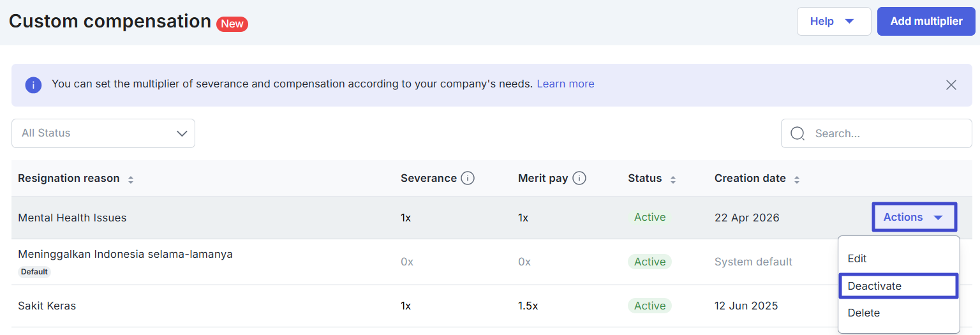The image size is (980, 335).
Task: Select Delete from the Actions menu
Action: pyautogui.click(x=863, y=313)
